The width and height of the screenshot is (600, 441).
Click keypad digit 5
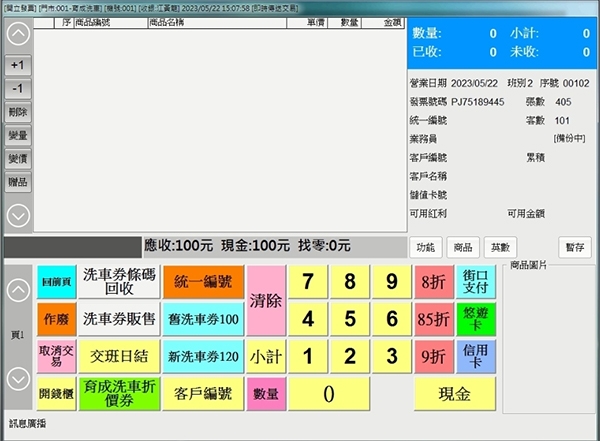[x=350, y=319]
